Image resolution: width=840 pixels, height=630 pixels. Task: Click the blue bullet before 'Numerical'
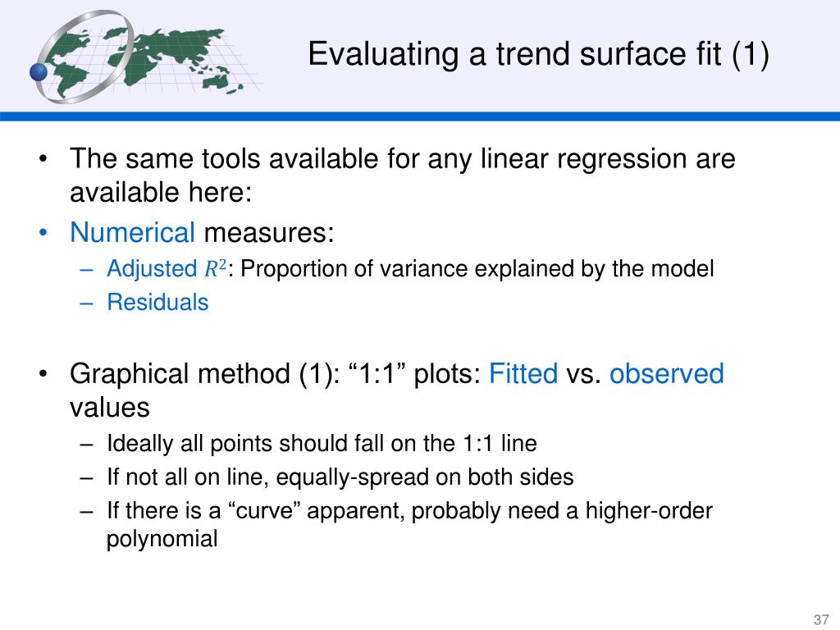tap(43, 232)
